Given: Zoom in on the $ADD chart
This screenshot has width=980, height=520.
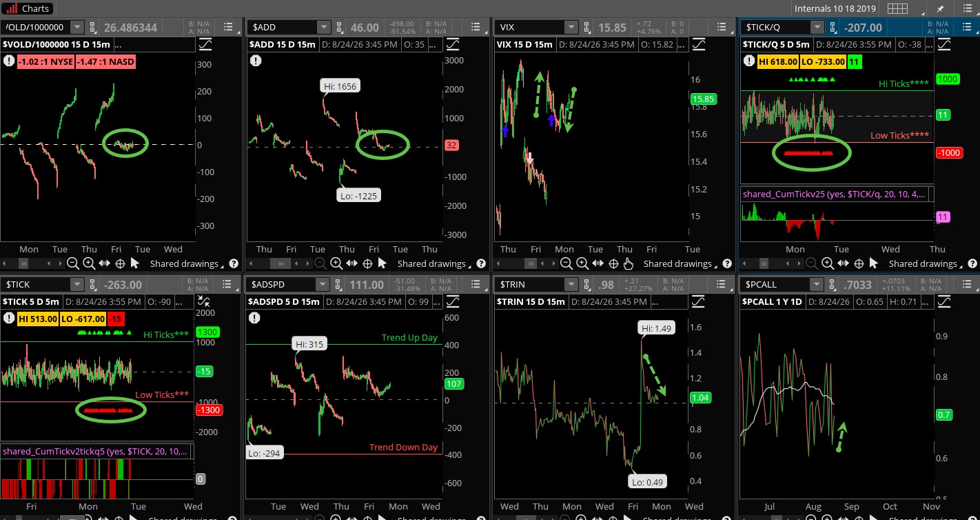Looking at the screenshot, I should coord(336,263).
